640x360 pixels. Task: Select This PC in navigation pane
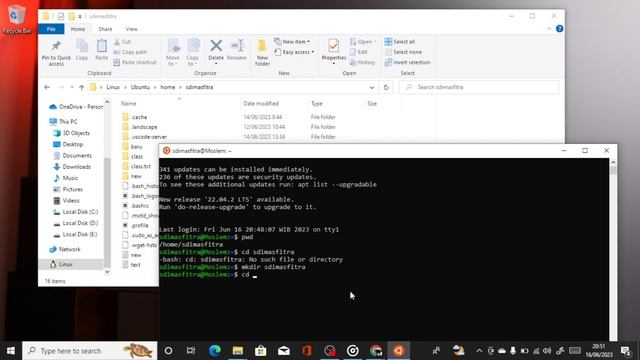pyautogui.click(x=68, y=121)
